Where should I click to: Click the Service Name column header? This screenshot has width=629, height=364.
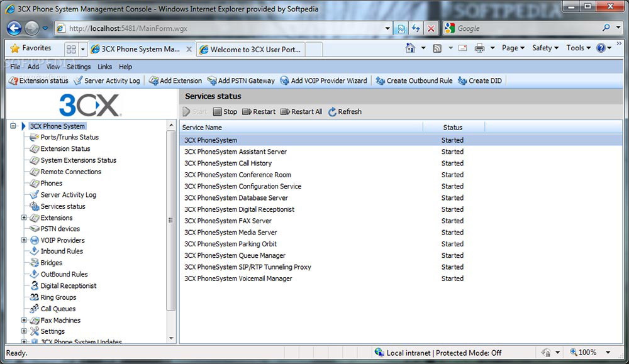coord(301,127)
